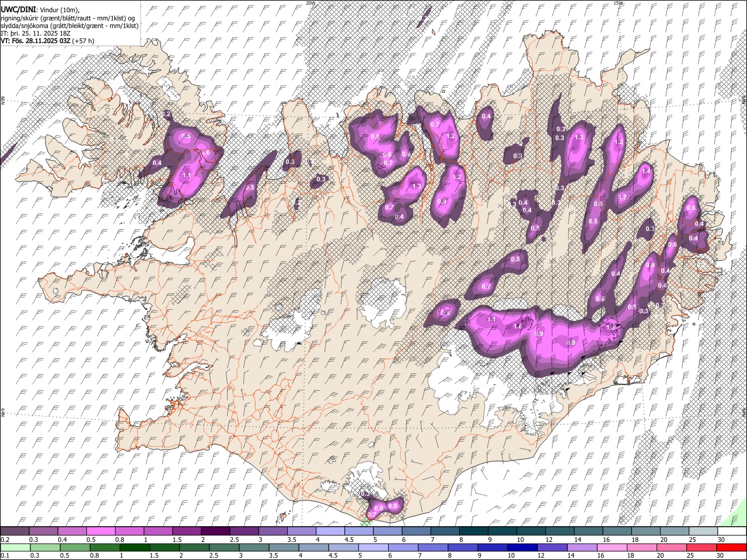Click the bright red swatch after 30 in bottom row

[732, 547]
